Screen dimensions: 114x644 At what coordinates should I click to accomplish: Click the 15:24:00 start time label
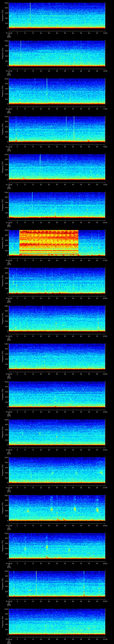(9, 412)
